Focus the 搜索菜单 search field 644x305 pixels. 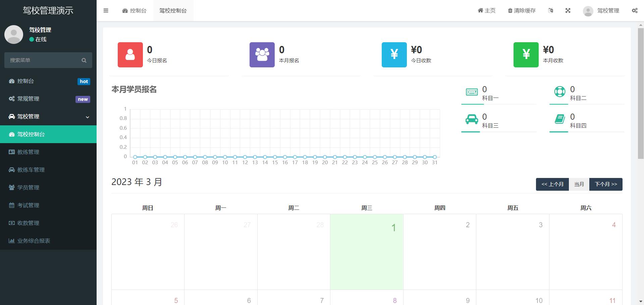click(x=48, y=60)
